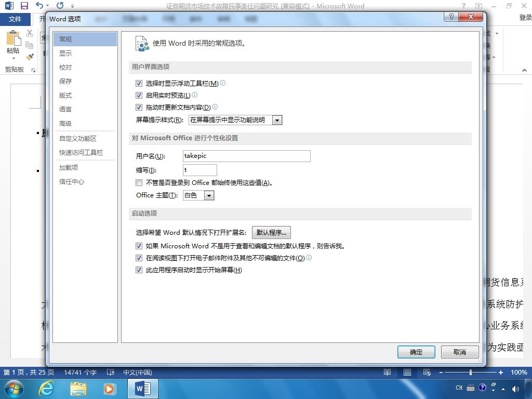Viewport: 532px width, 399px height.
Task: Click the Format Painter brush icon
Action: coord(30,57)
